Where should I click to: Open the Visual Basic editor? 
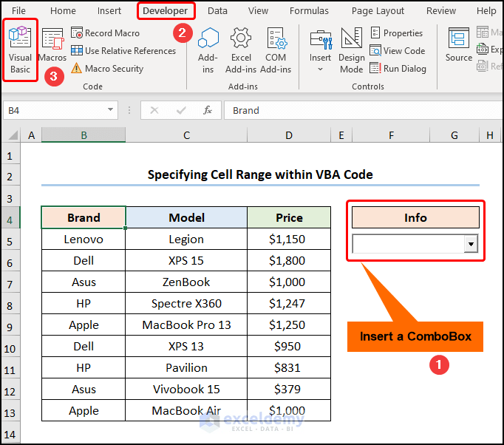[20, 50]
